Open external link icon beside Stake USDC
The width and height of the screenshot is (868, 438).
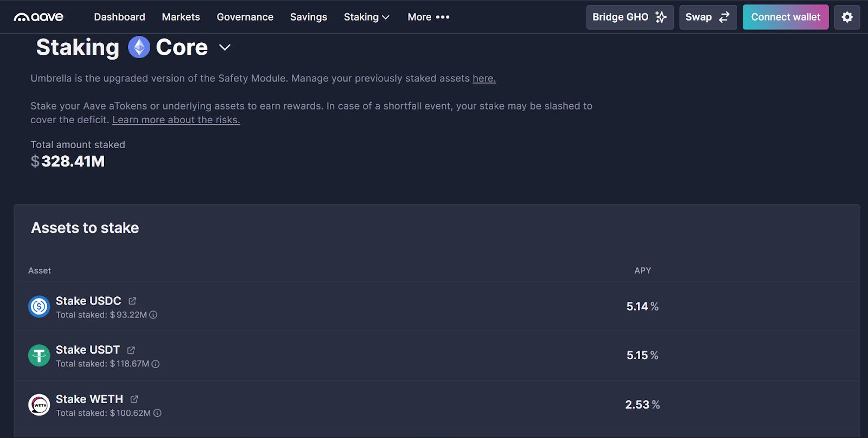(x=132, y=301)
